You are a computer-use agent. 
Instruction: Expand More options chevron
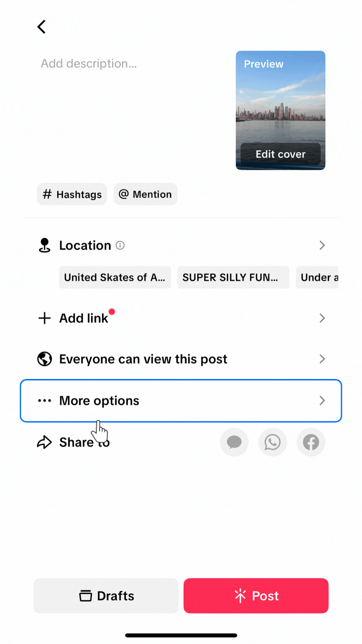[322, 400]
